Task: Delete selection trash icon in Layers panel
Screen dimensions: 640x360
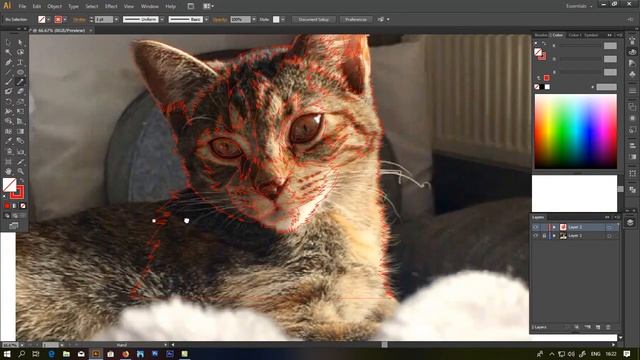Action: (608, 327)
